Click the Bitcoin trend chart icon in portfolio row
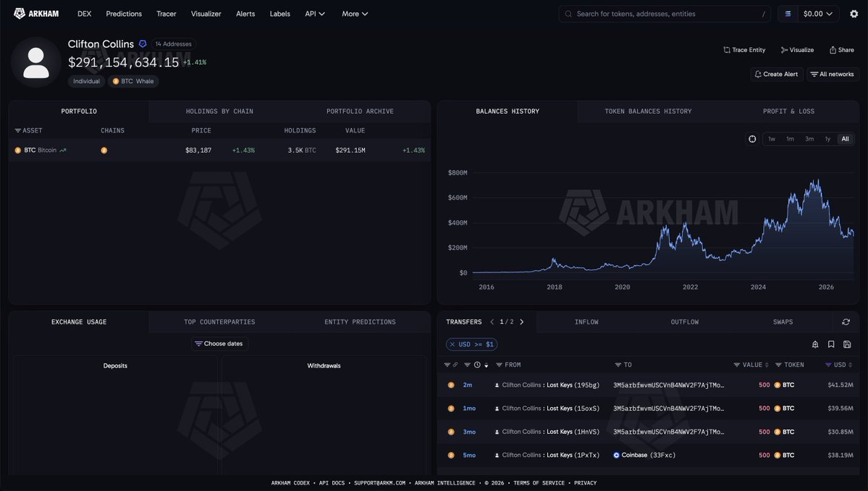The width and height of the screenshot is (868, 491). click(63, 150)
